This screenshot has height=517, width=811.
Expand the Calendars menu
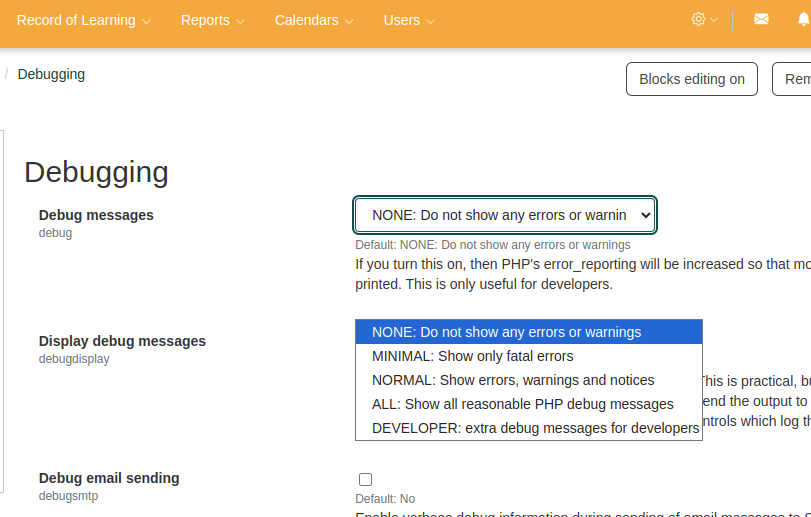(x=313, y=21)
